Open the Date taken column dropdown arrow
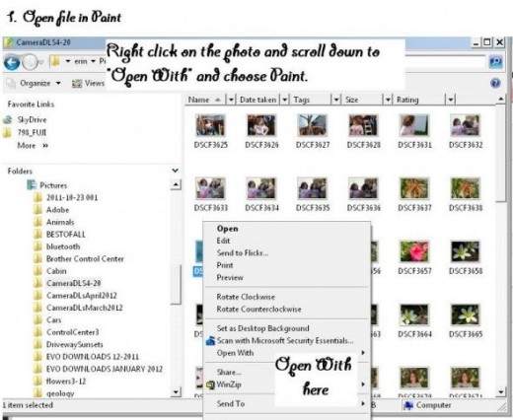This screenshot has width=513, height=420. point(285,100)
